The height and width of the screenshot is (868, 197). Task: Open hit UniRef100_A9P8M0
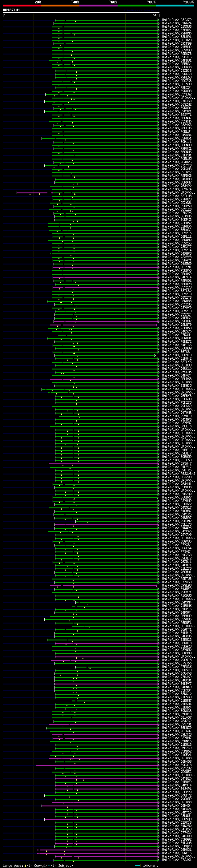pyautogui.click(x=176, y=33)
